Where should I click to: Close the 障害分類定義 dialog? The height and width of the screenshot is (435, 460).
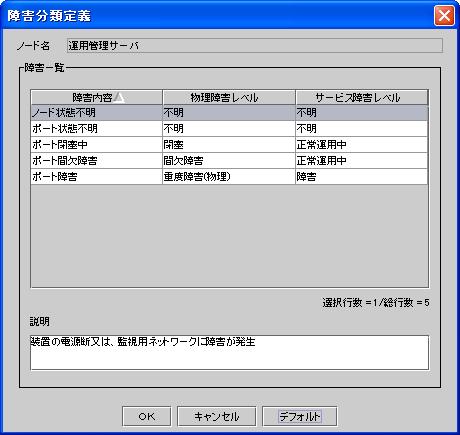444,15
